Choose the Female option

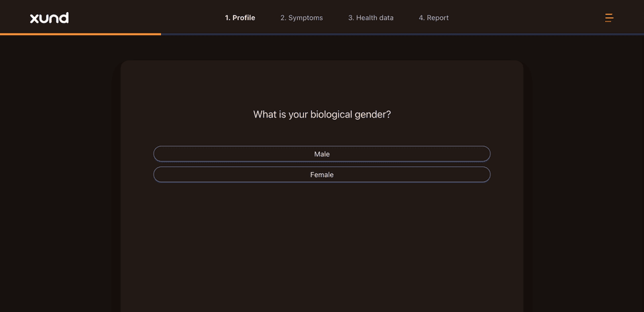click(x=322, y=174)
